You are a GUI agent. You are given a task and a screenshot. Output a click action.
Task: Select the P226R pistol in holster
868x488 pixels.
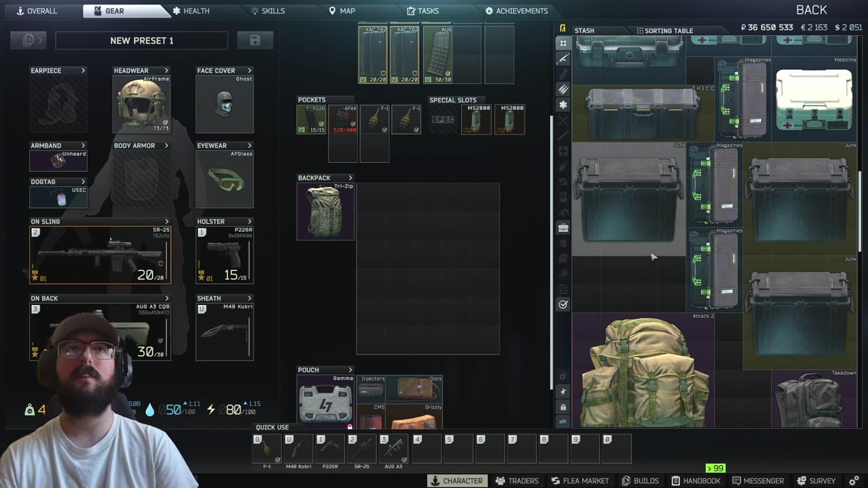coord(224,255)
